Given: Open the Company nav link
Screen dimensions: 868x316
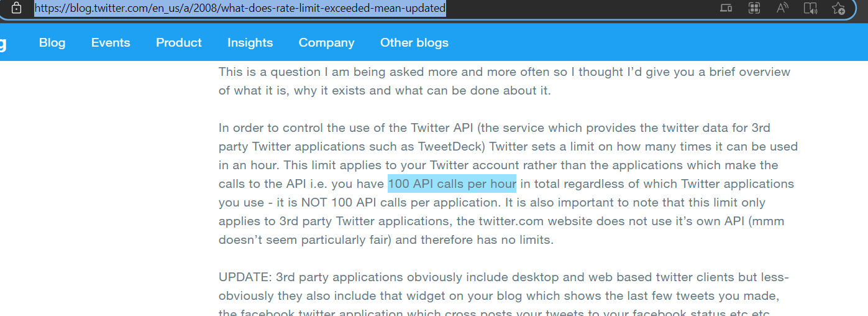Looking at the screenshot, I should click(326, 42).
